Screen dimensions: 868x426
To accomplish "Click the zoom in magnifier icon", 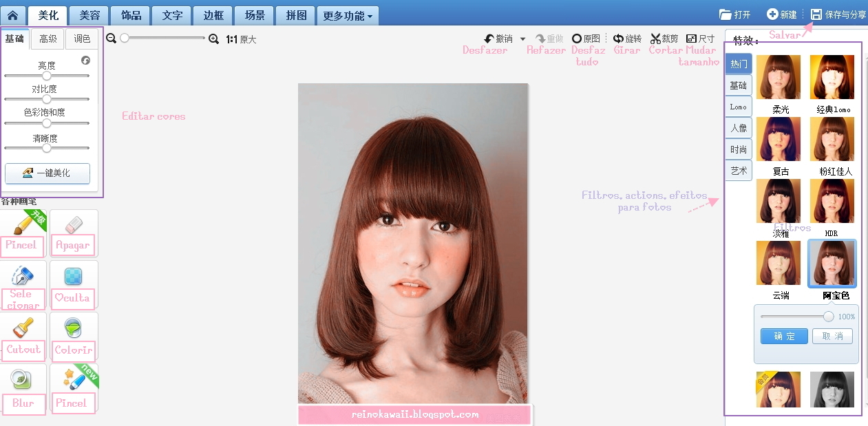I will pos(213,39).
